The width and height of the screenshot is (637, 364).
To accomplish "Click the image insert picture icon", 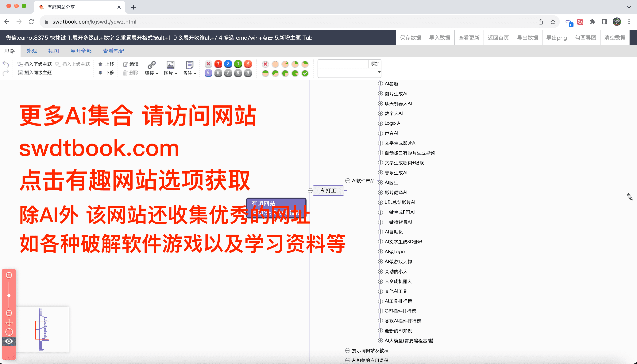I will [170, 65].
